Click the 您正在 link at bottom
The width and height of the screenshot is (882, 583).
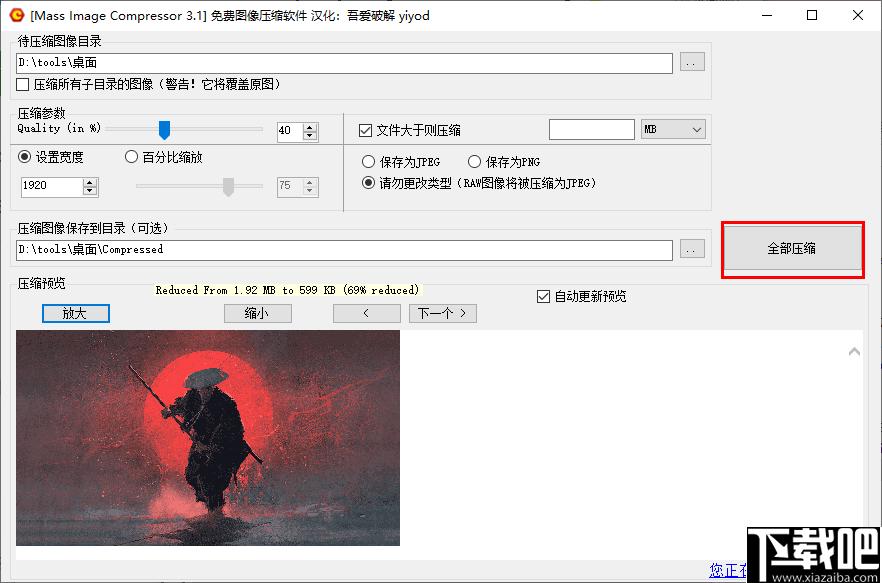[728, 569]
